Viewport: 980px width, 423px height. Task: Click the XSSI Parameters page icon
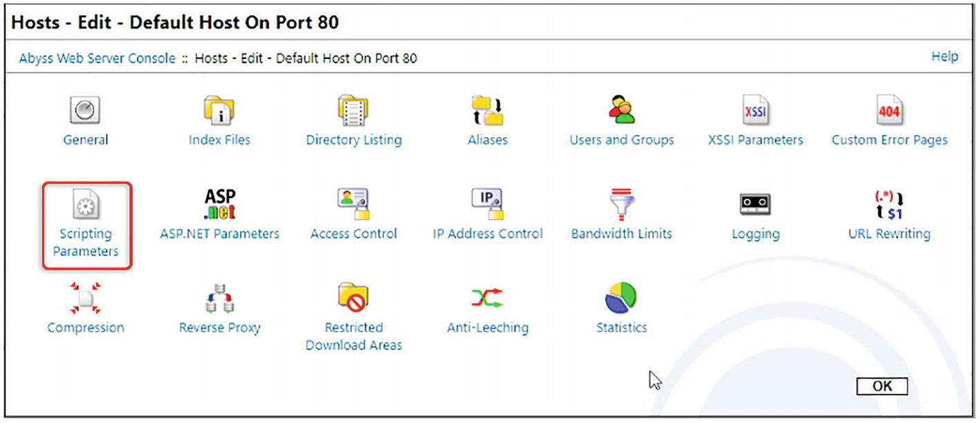coord(755,111)
